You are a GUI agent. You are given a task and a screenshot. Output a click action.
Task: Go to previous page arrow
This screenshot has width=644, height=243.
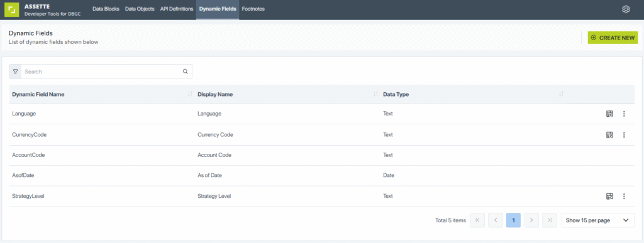496,220
